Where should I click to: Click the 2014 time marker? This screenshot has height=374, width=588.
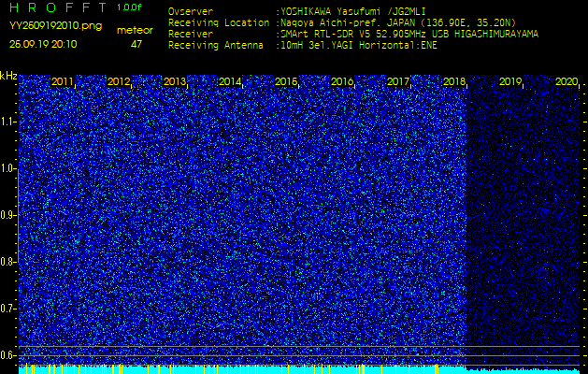pyautogui.click(x=230, y=81)
